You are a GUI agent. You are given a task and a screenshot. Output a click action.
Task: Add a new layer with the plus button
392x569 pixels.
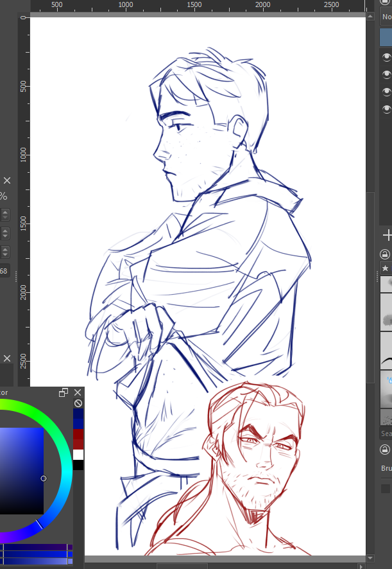[387, 236]
